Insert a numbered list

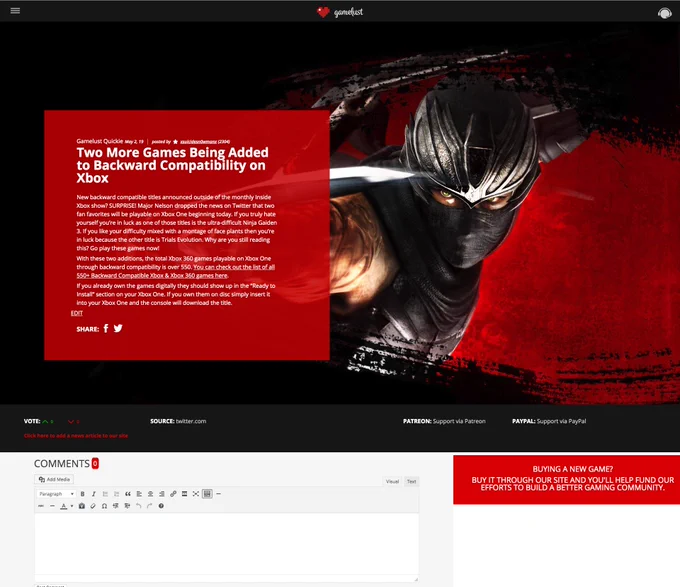[116, 494]
